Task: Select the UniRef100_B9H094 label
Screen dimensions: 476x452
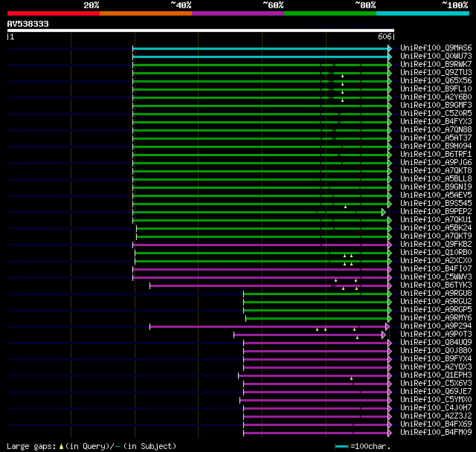Action: (436, 146)
